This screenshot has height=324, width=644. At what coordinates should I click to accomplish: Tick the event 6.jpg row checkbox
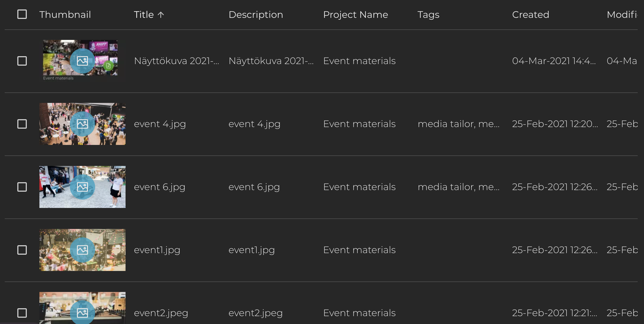pyautogui.click(x=22, y=187)
